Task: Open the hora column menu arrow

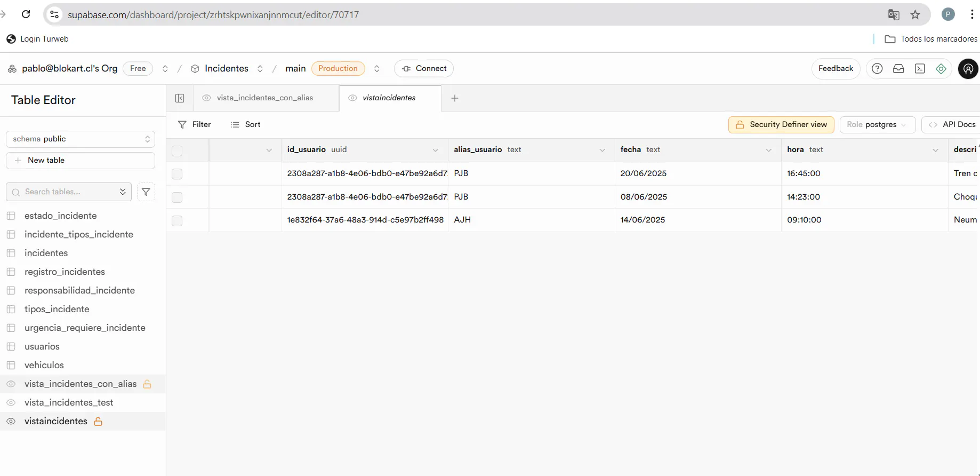Action: coord(936,150)
